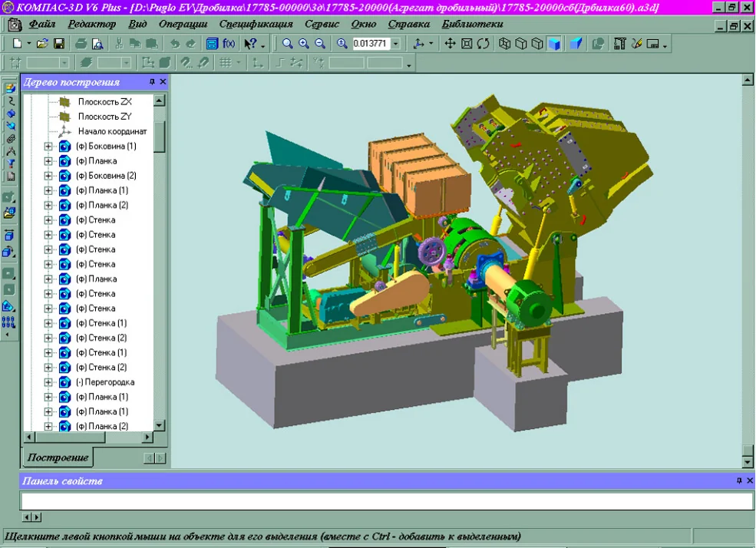Select Плоскость ZX in the tree

[104, 102]
